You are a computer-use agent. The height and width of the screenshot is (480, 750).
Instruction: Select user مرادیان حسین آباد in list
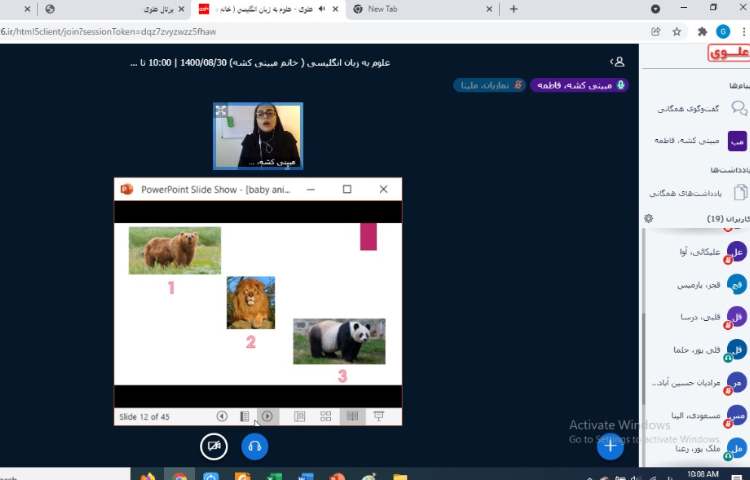699,383
